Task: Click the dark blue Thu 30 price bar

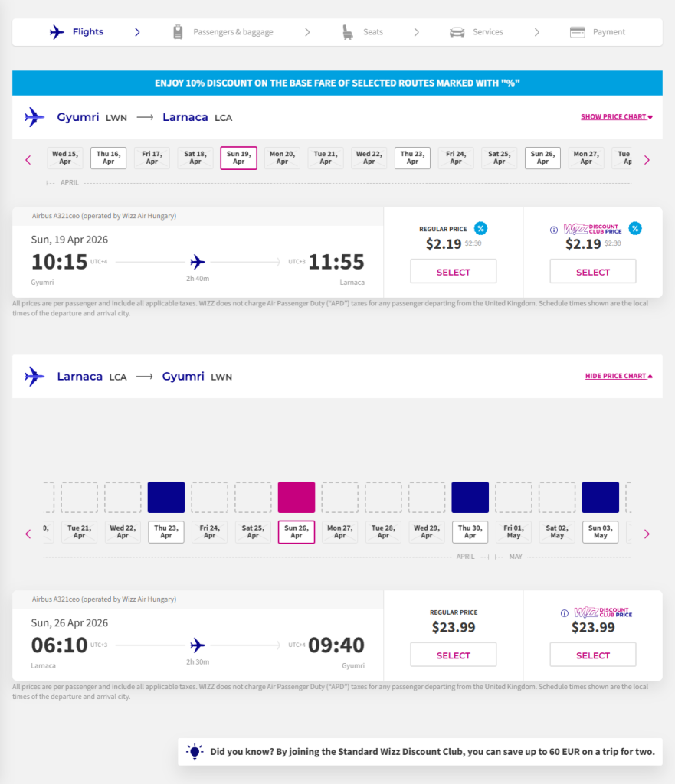Action: [x=470, y=497]
